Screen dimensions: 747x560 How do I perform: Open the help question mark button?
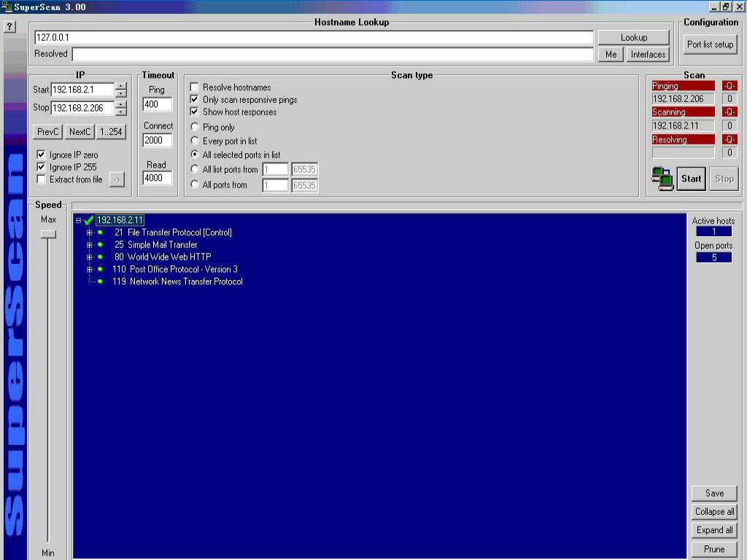tap(9, 27)
